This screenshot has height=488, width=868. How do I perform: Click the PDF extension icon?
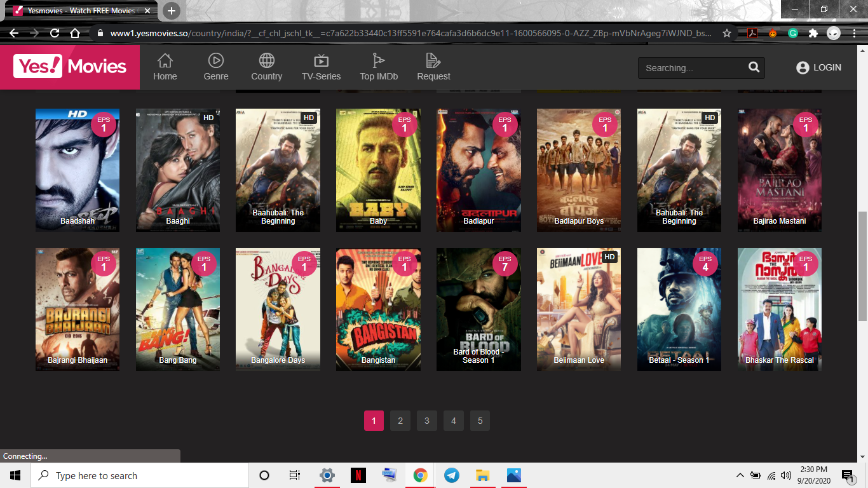pyautogui.click(x=752, y=33)
